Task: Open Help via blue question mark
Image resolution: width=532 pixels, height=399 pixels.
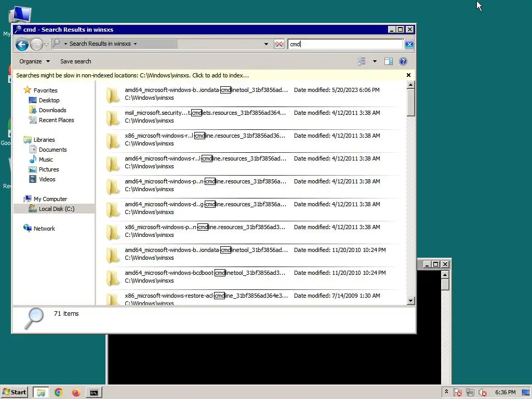Action: 403,61
